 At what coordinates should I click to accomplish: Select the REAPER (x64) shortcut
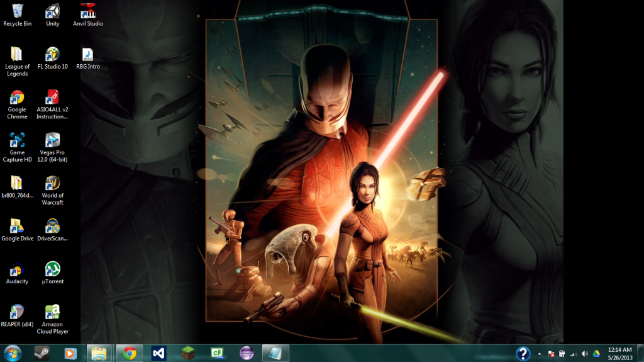click(17, 316)
